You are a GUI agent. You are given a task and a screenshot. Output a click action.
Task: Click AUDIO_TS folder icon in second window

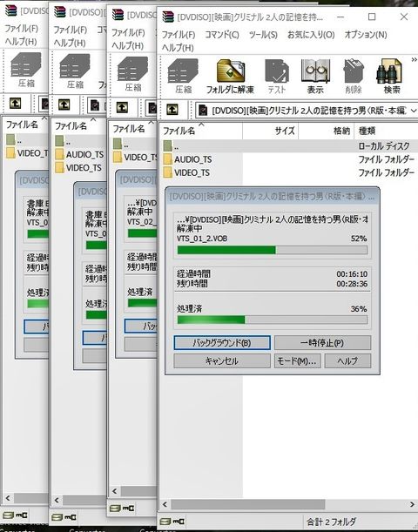point(60,154)
